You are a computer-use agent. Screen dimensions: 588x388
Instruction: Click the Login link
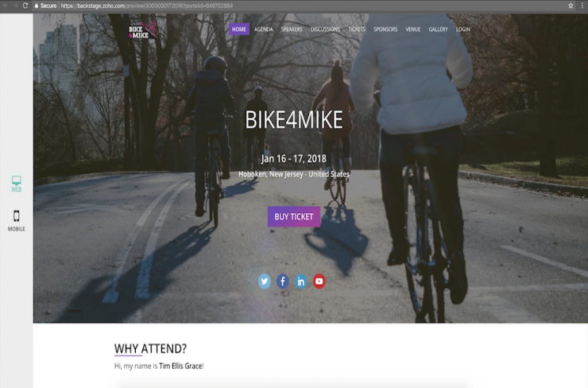pyautogui.click(x=463, y=29)
